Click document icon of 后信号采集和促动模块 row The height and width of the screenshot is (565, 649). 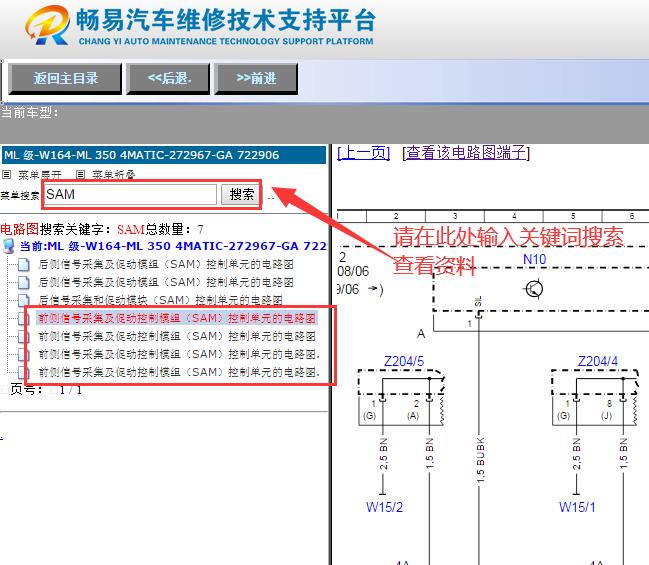tap(24, 300)
